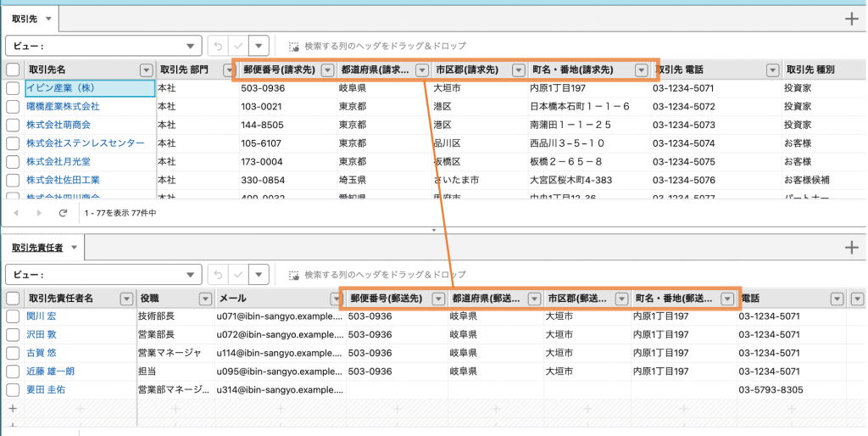The height and width of the screenshot is (436, 868).
Task: Click the refresh icon in the 取引先 pager
Action: [x=63, y=213]
